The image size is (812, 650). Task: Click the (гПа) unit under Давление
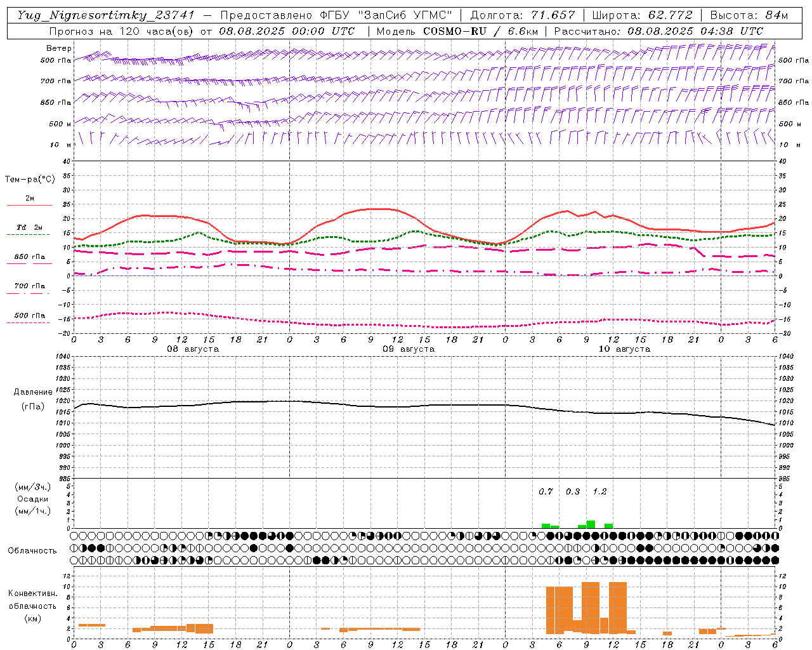(32, 407)
